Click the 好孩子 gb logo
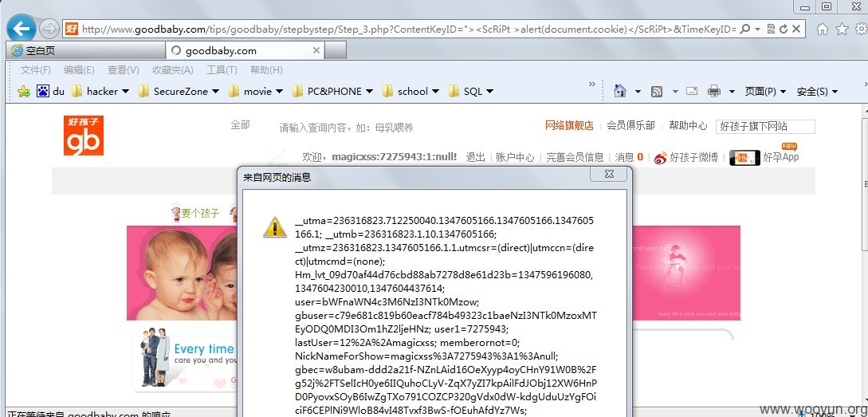The height and width of the screenshot is (417, 868). click(84, 136)
